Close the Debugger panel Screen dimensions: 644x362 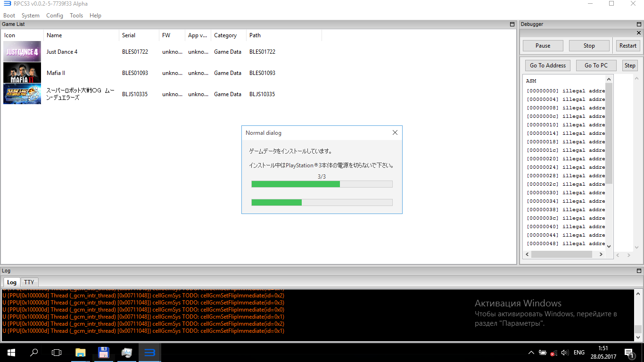point(639,33)
